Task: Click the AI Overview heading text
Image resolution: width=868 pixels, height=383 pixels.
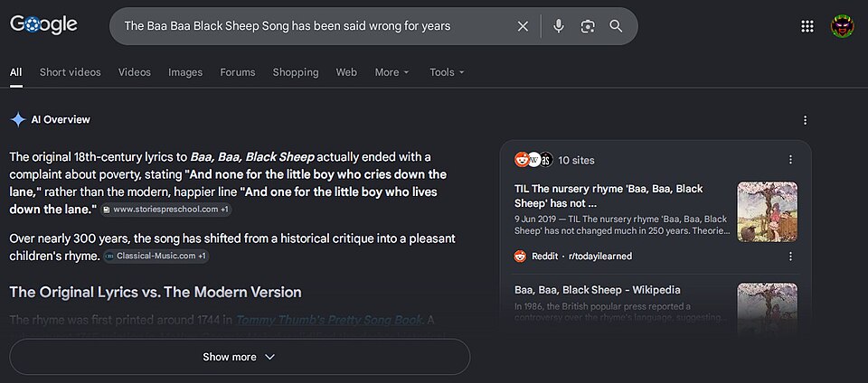Action: 61,119
